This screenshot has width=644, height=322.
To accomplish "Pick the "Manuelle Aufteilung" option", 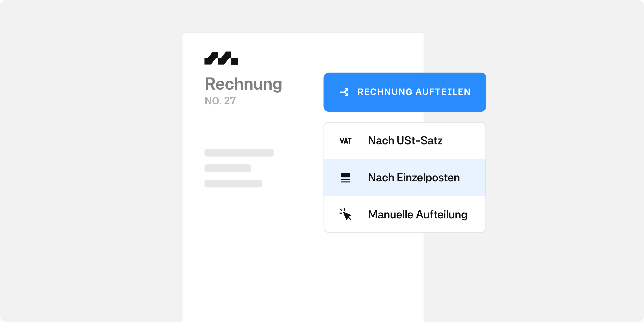I will click(x=418, y=214).
